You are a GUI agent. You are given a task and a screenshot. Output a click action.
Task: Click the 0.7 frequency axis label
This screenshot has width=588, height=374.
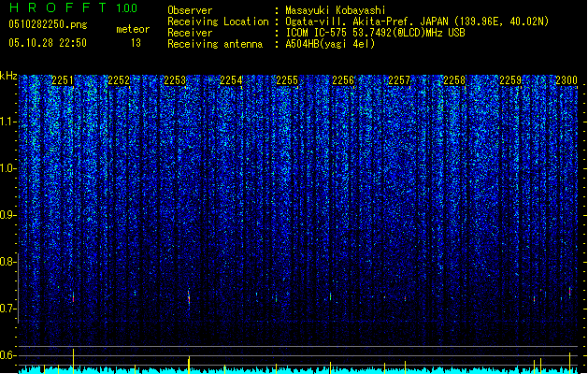(7, 309)
